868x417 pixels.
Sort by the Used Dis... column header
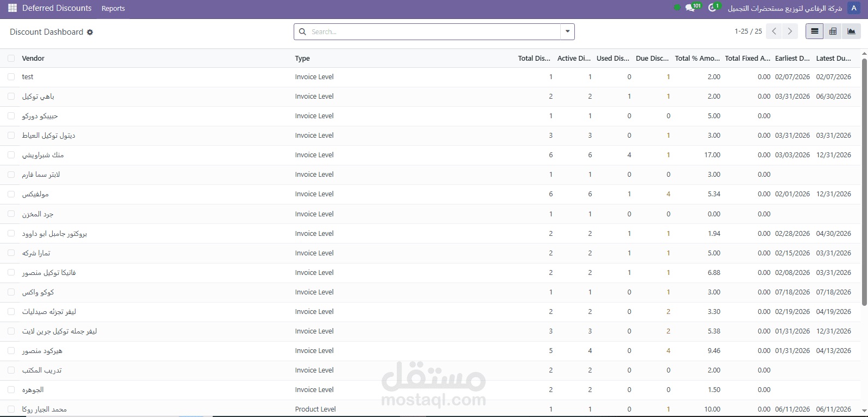tap(613, 58)
